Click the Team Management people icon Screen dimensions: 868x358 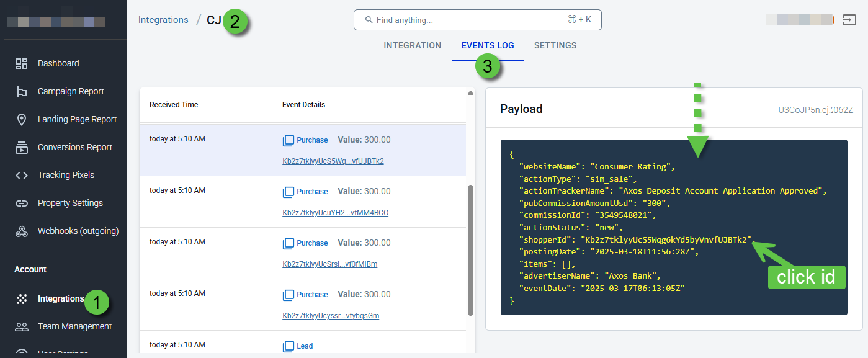coord(22,326)
